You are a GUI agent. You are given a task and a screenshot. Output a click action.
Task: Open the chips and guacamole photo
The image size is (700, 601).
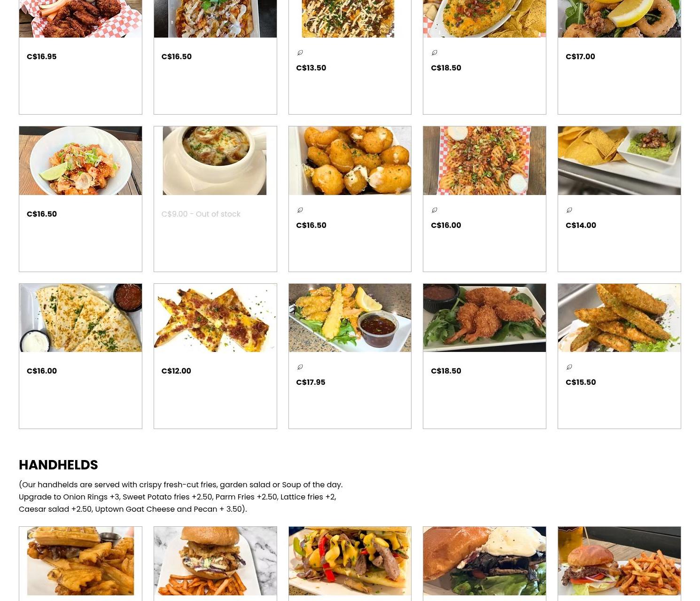tap(619, 161)
